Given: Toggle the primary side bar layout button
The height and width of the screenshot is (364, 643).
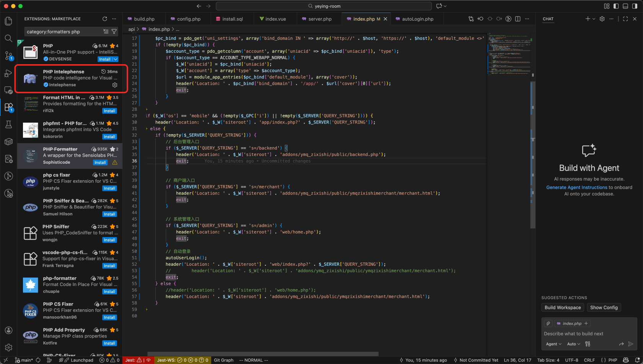Looking at the screenshot, I should pyautogui.click(x=616, y=6).
